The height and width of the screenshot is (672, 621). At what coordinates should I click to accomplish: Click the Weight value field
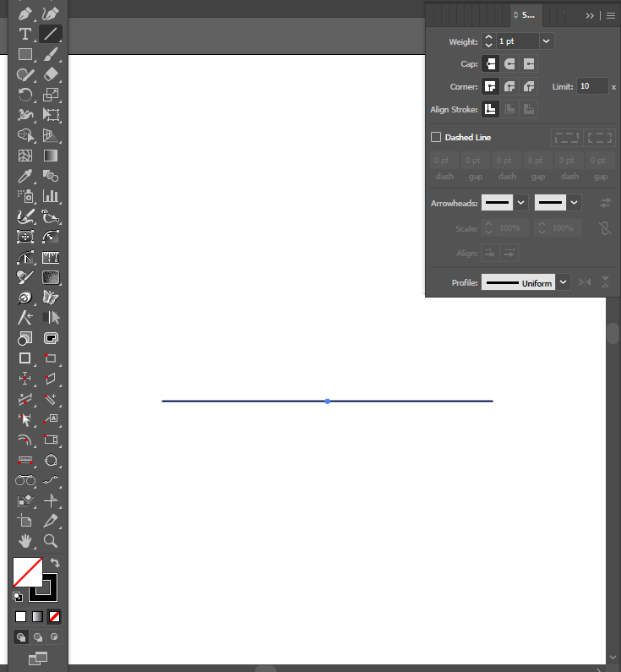pos(517,41)
